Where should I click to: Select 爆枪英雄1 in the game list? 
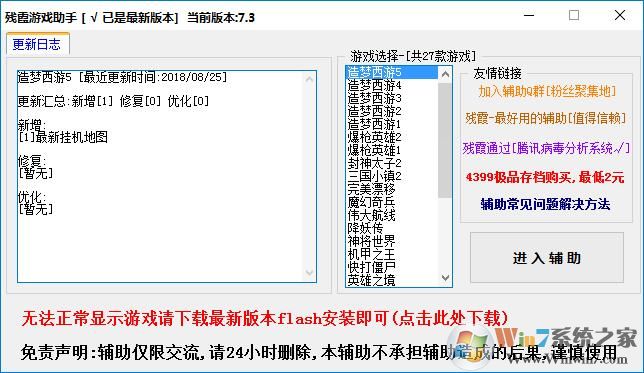(392, 150)
